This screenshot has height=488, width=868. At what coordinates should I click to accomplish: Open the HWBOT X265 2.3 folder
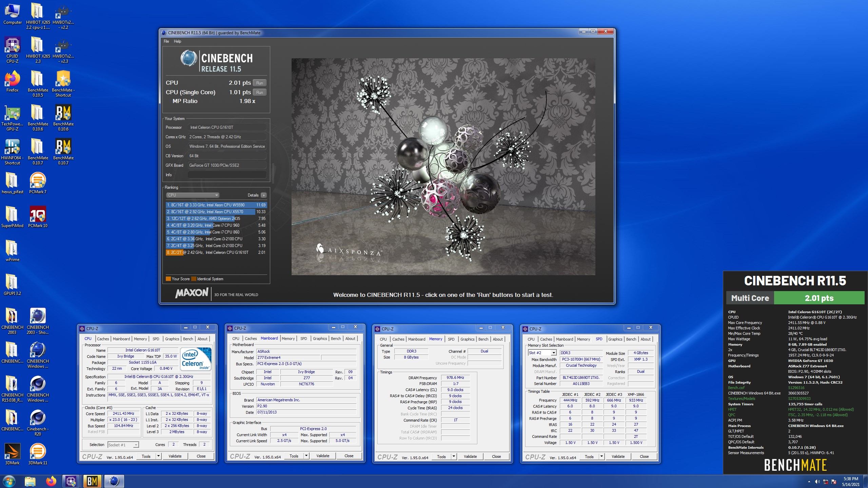pyautogui.click(x=38, y=50)
